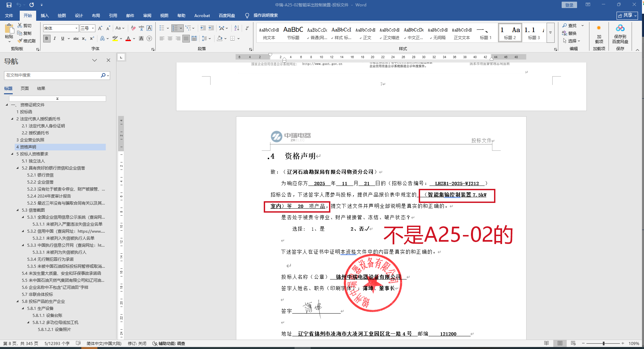
Task: Apply character border with the boxed A icon
Action: [x=149, y=28]
